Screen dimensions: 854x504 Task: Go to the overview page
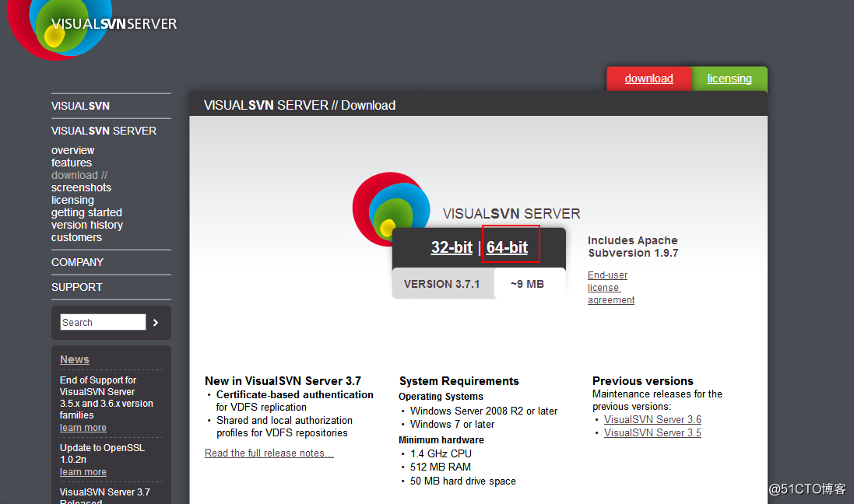click(x=73, y=150)
